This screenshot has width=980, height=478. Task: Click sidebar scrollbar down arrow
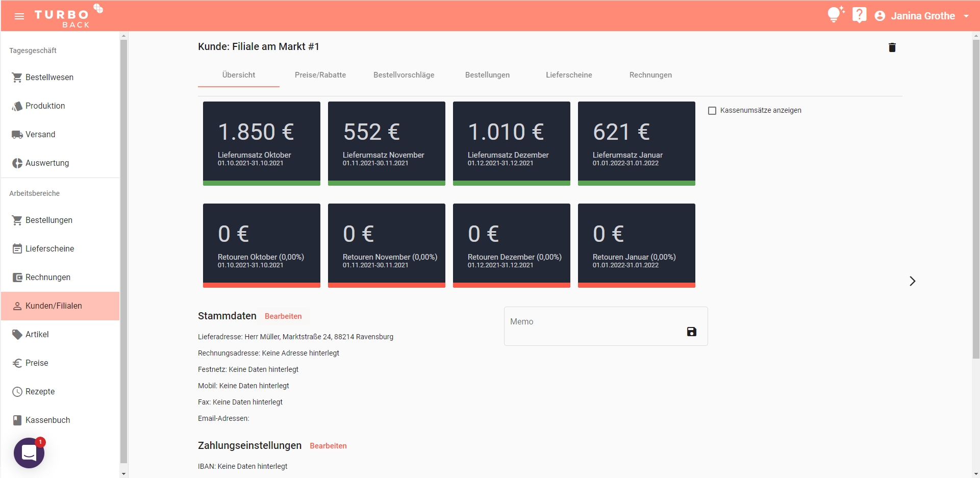pos(123,474)
